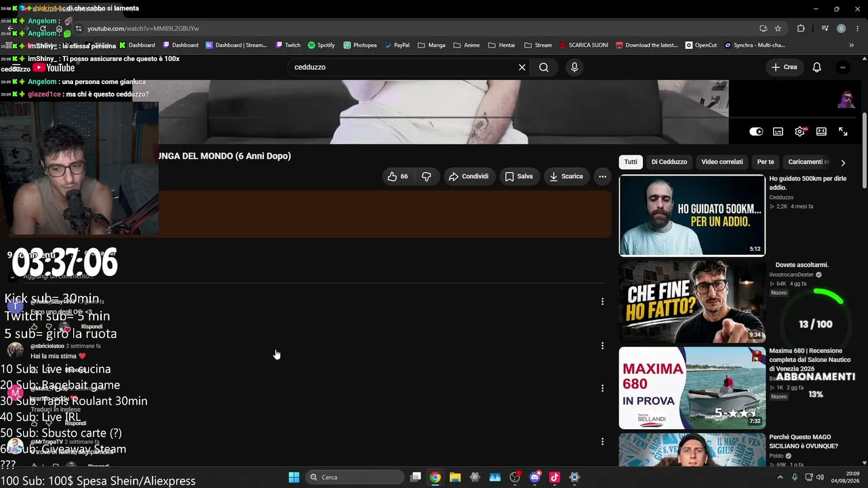
Task: Click the Windows taskbar Cerca search box
Action: [x=353, y=477]
